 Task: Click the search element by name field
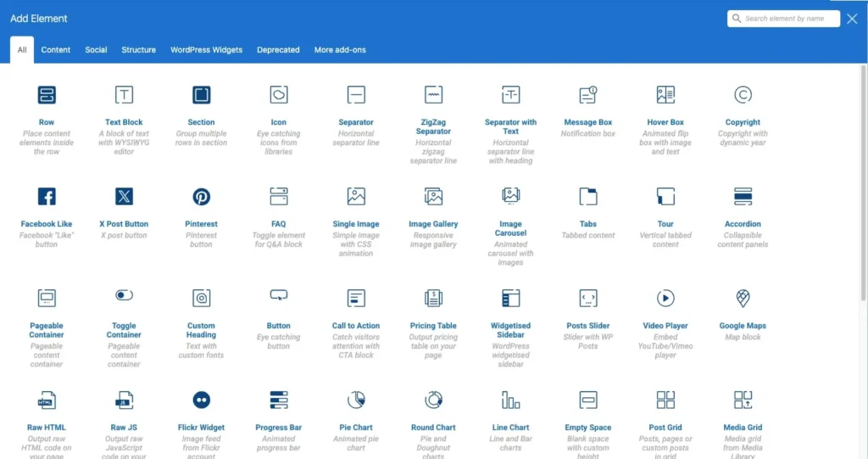pyautogui.click(x=789, y=19)
